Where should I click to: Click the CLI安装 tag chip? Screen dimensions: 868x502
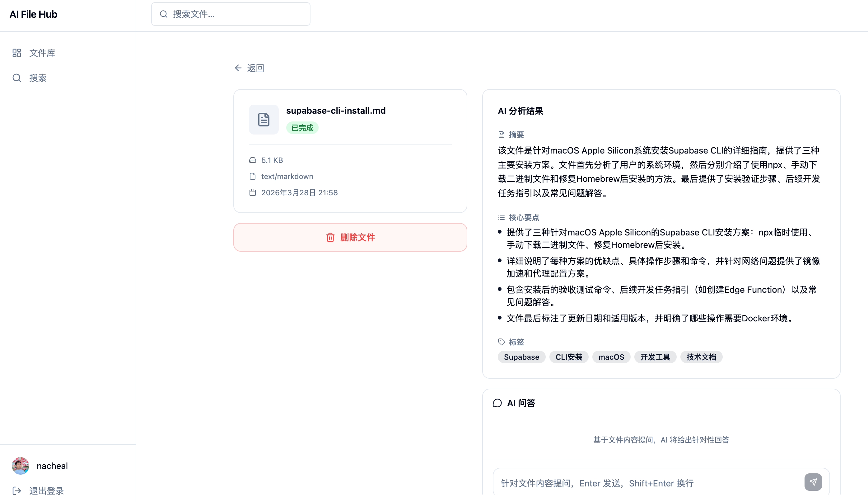(x=569, y=357)
